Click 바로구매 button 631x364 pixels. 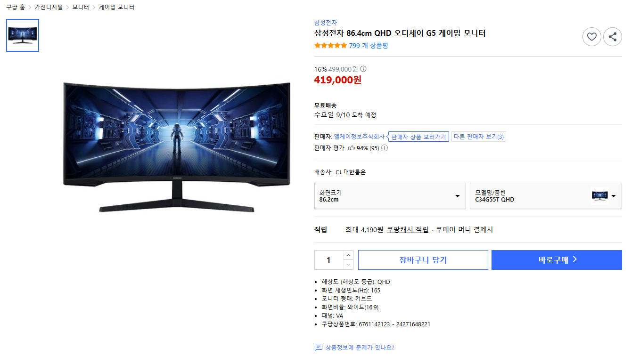coord(557,260)
